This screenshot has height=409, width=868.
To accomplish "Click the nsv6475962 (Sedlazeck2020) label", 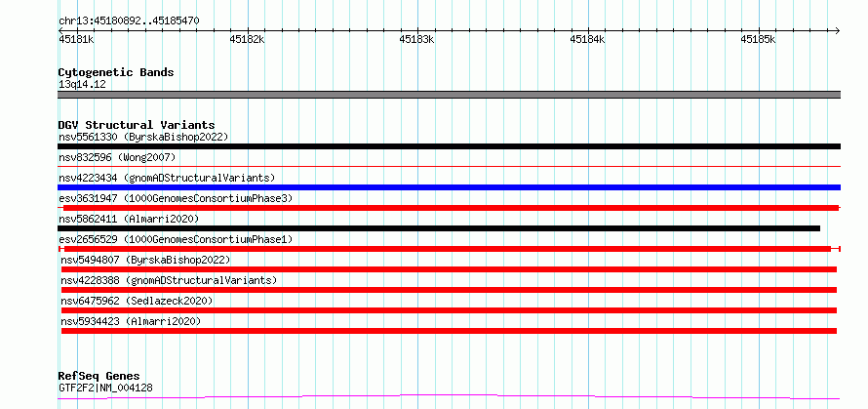I will 137,301.
